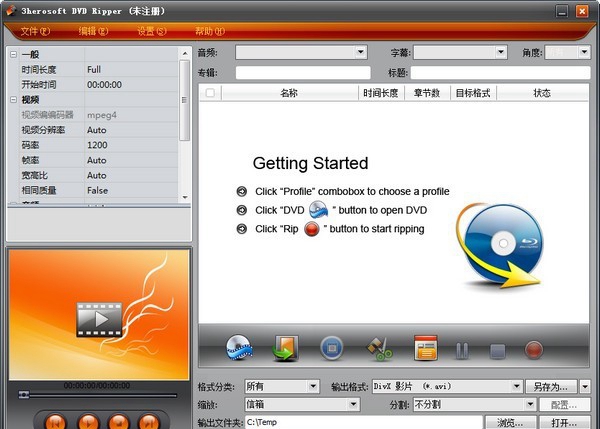
Task: Tick the select-all checkbox in the list header
Action: coord(210,93)
